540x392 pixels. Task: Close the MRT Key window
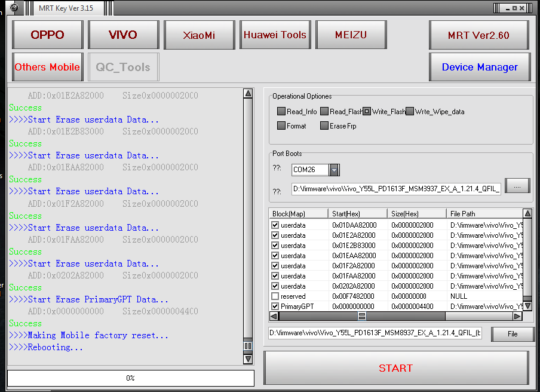[x=522, y=8]
